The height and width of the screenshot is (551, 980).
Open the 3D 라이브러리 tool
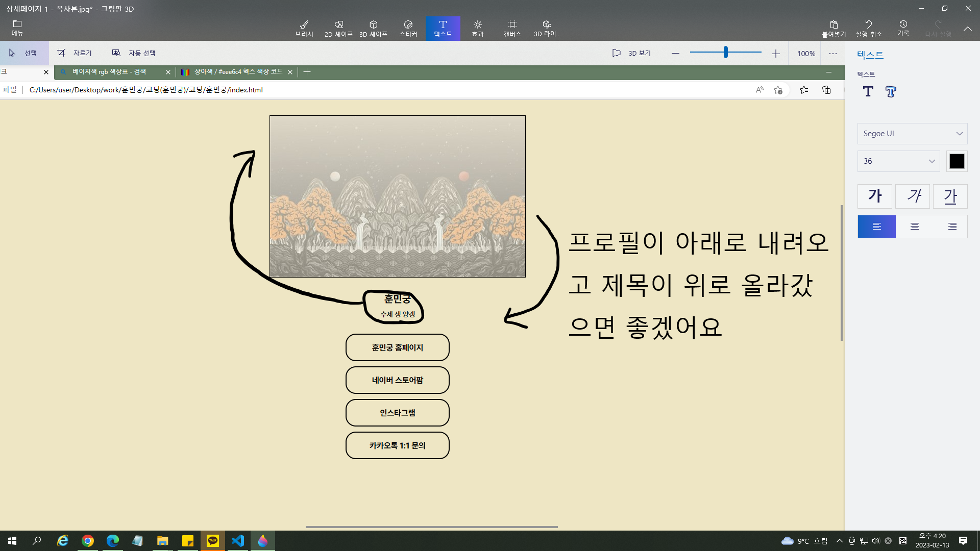(x=547, y=29)
